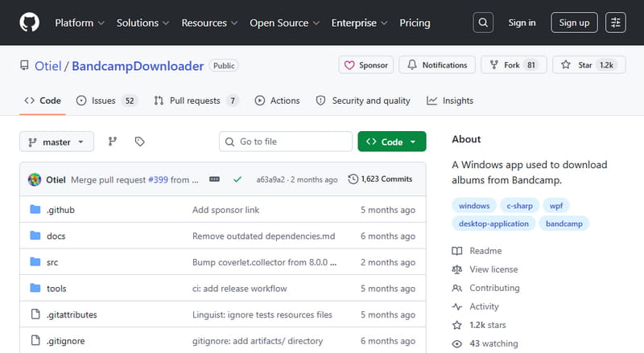Switch to the Code tab
This screenshot has width=644, height=353.
(x=43, y=101)
